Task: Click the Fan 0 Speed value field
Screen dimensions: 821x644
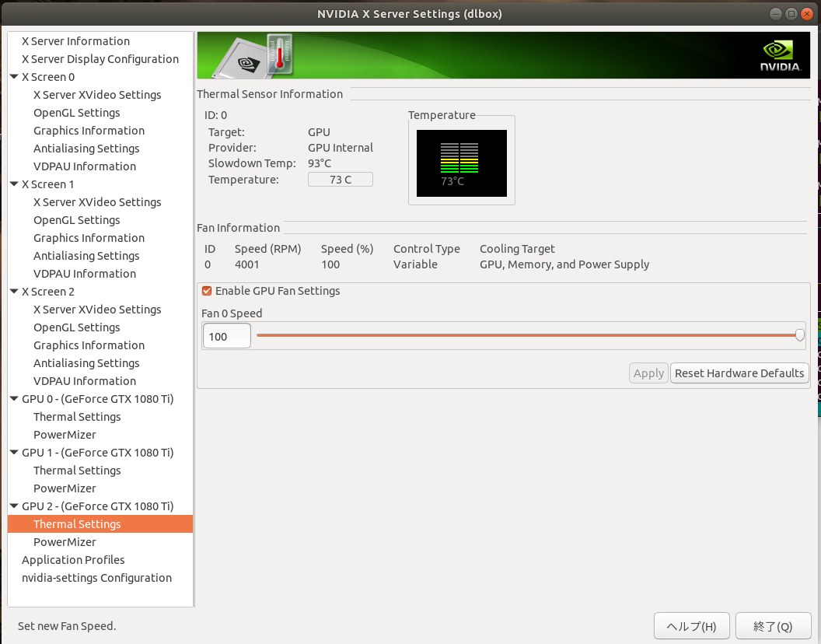Action: coord(227,336)
